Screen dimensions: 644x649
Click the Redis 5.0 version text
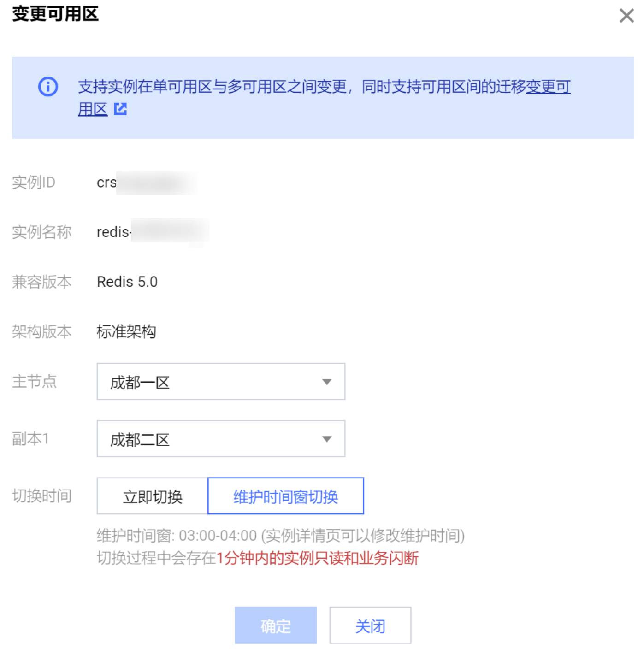pos(127,282)
